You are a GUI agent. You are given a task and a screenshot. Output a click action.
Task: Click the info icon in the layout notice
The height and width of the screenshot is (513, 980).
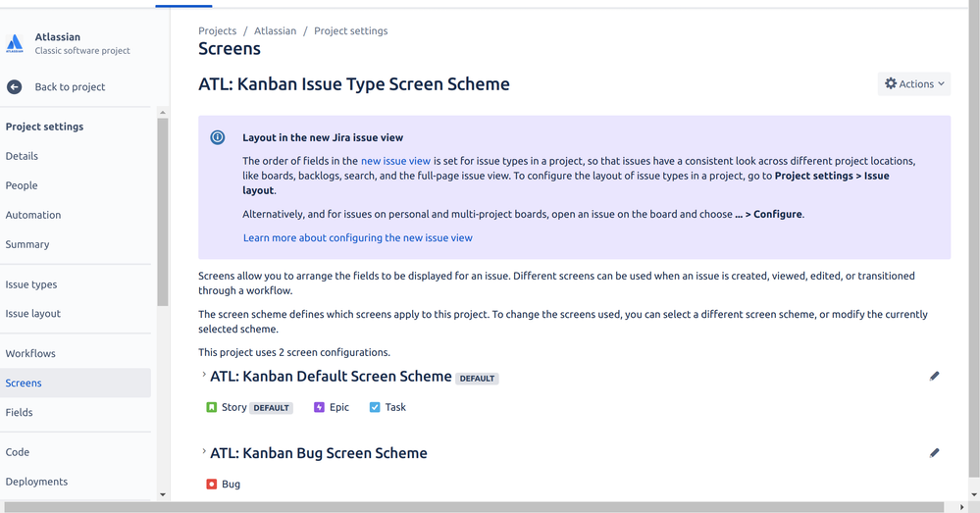point(218,137)
